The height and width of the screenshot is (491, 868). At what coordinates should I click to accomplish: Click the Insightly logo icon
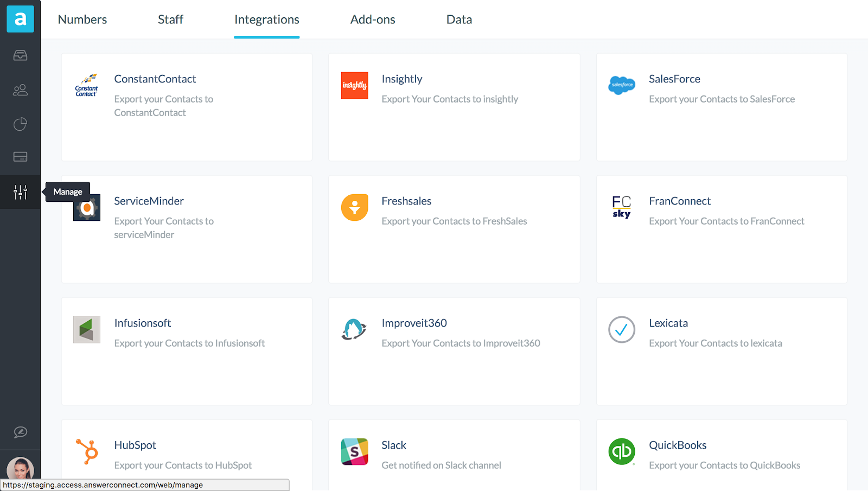tap(355, 86)
